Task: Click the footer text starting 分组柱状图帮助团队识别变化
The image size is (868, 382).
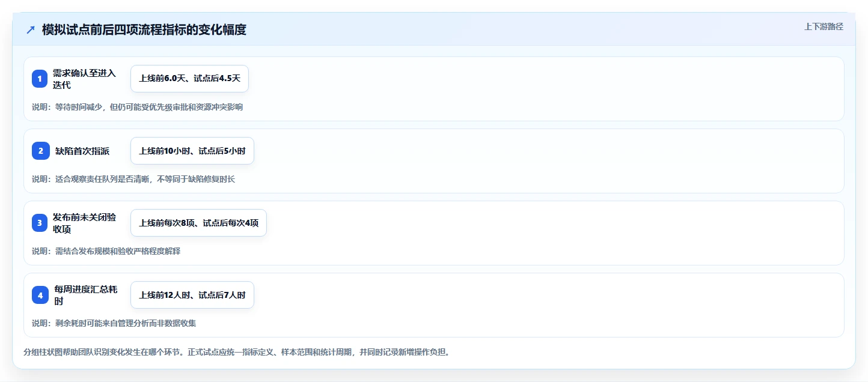Action: 236,352
